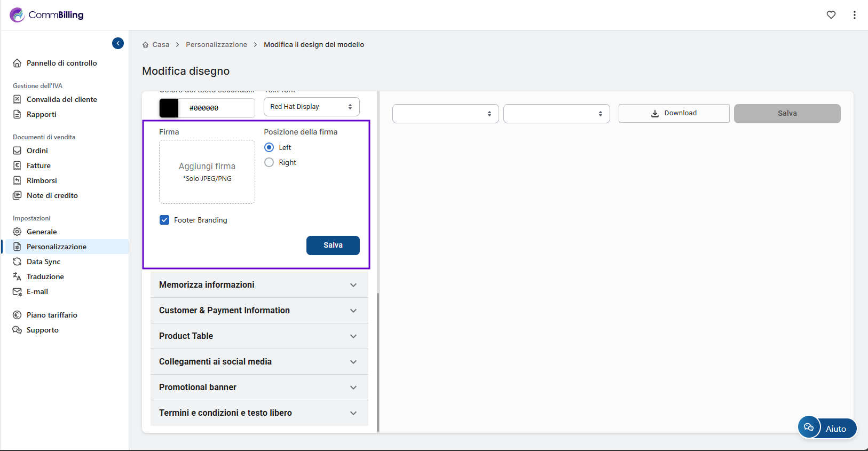This screenshot has height=451, width=868.
Task: Click the heart favorites icon
Action: click(831, 15)
